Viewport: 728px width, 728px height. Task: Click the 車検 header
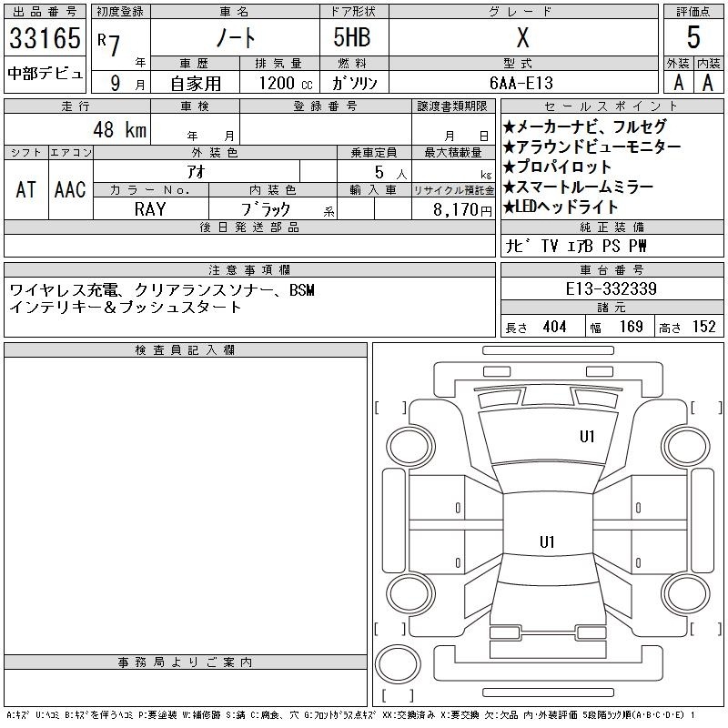(195, 106)
